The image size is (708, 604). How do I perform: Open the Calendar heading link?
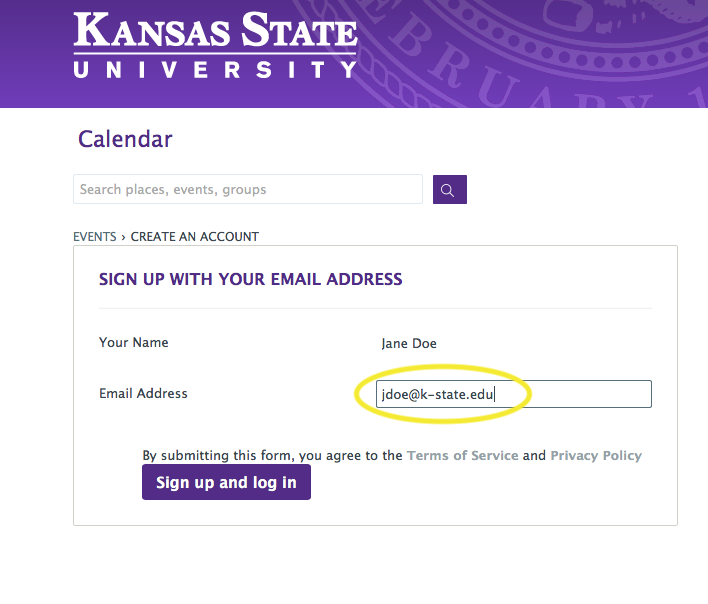tap(125, 139)
